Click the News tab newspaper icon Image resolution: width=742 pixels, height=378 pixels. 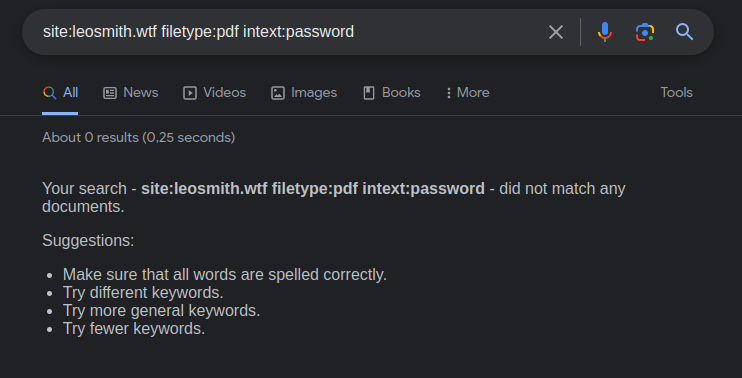point(110,93)
